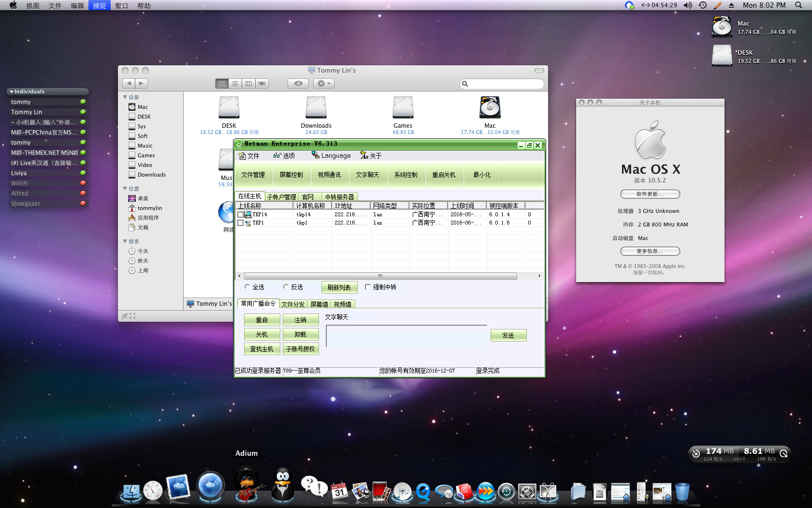Select DESK drive icon in Finder content
The image size is (812, 508).
tap(229, 107)
